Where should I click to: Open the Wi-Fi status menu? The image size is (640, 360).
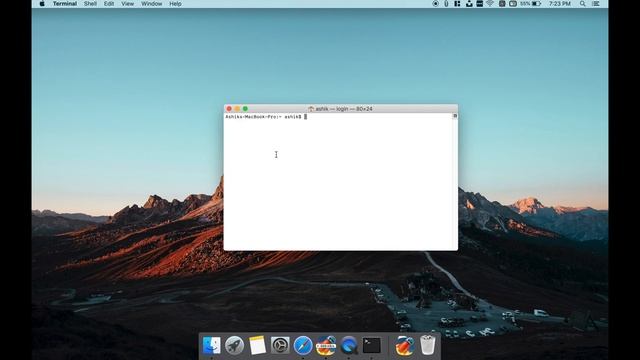(490, 4)
